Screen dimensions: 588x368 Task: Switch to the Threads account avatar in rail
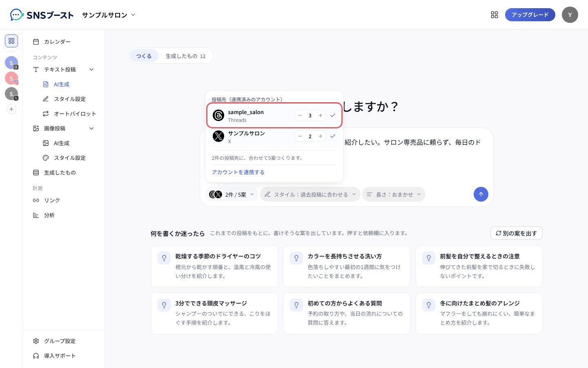[x=11, y=63]
